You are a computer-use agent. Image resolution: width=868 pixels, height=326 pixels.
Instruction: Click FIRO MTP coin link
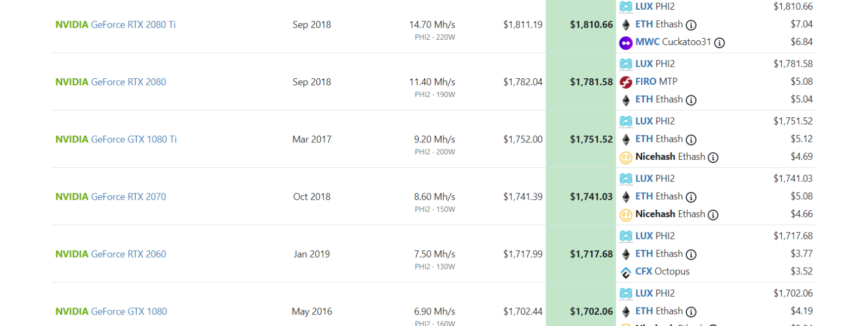coord(656,81)
